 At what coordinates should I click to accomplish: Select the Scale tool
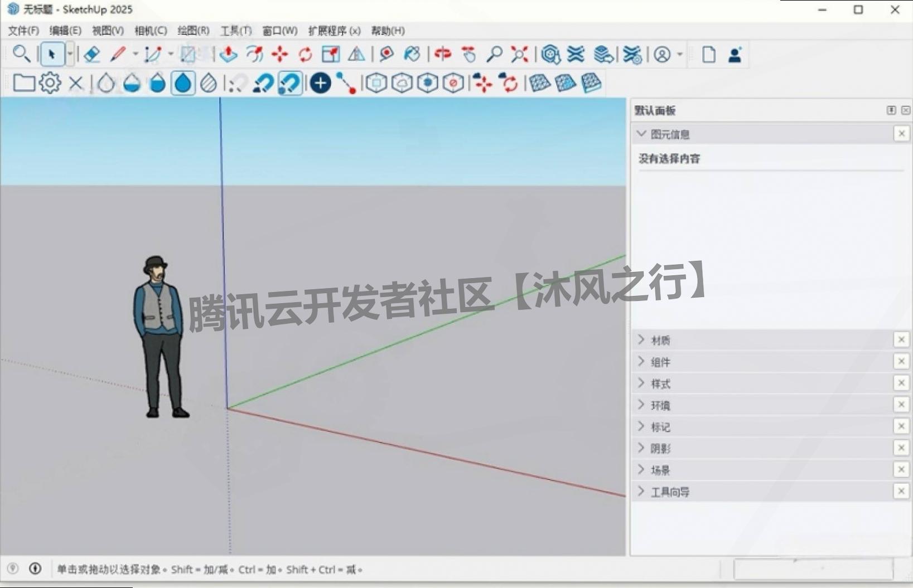(x=331, y=55)
